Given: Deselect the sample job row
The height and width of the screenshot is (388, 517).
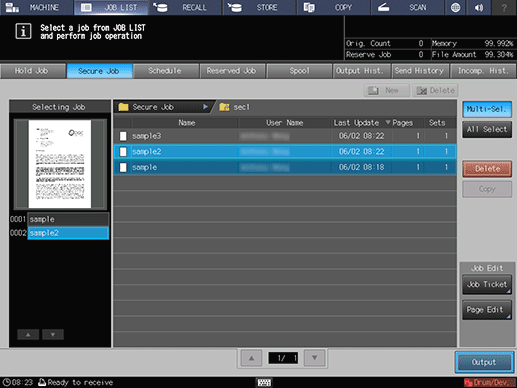Looking at the screenshot, I should coord(285,167).
